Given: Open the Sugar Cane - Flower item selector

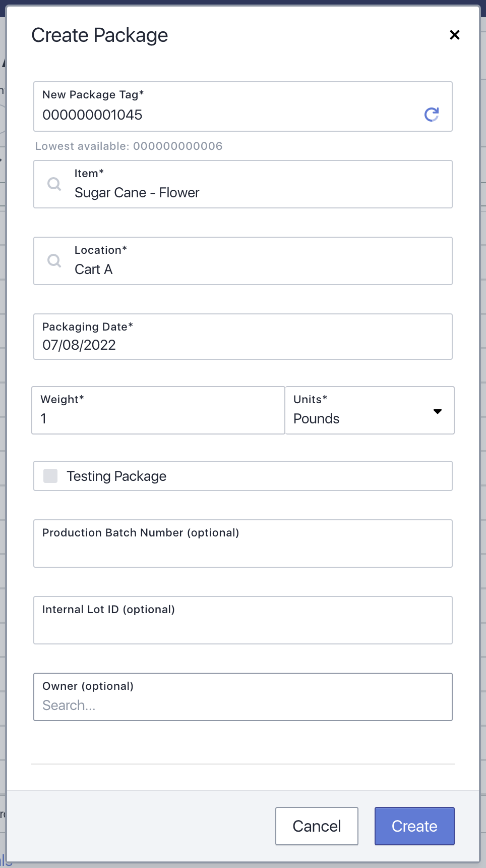Looking at the screenshot, I should click(x=243, y=184).
